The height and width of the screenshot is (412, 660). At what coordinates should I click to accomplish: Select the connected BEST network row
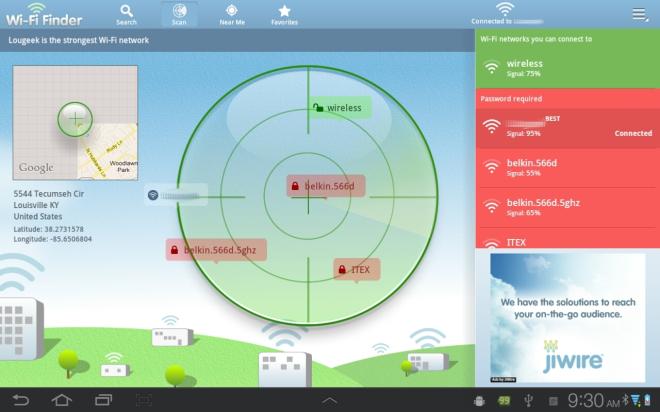pyautogui.click(x=567, y=128)
